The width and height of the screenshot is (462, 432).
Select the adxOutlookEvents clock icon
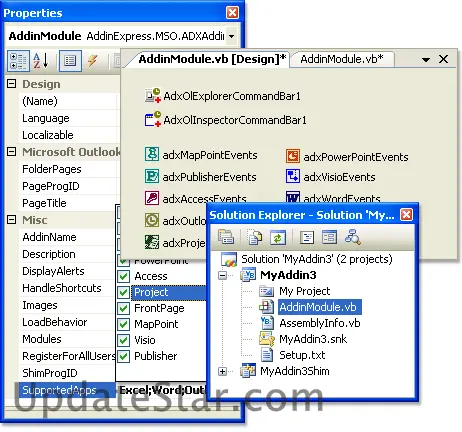tap(152, 220)
